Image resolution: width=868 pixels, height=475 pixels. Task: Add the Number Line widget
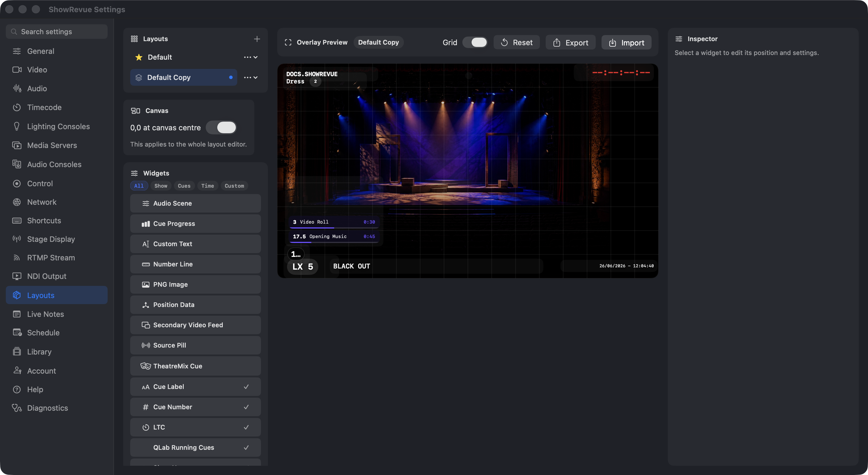[x=195, y=264]
